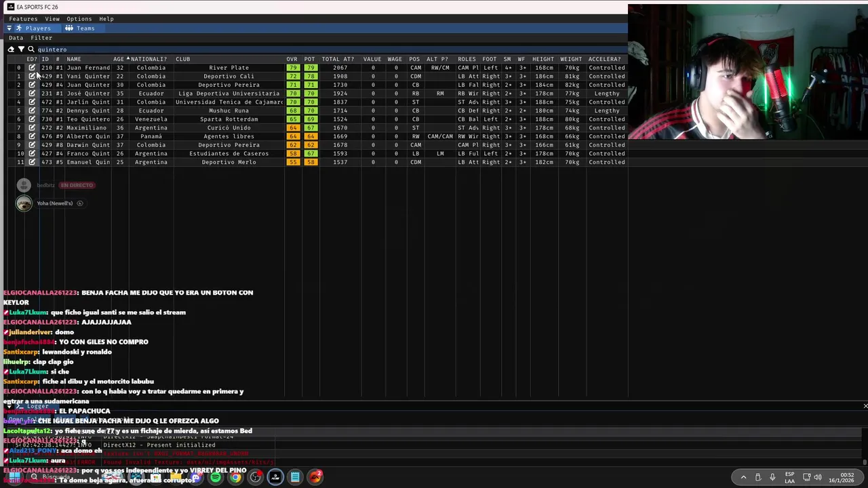Click the tray microphone icon
Screen dimensions: 868x488
tap(772, 477)
